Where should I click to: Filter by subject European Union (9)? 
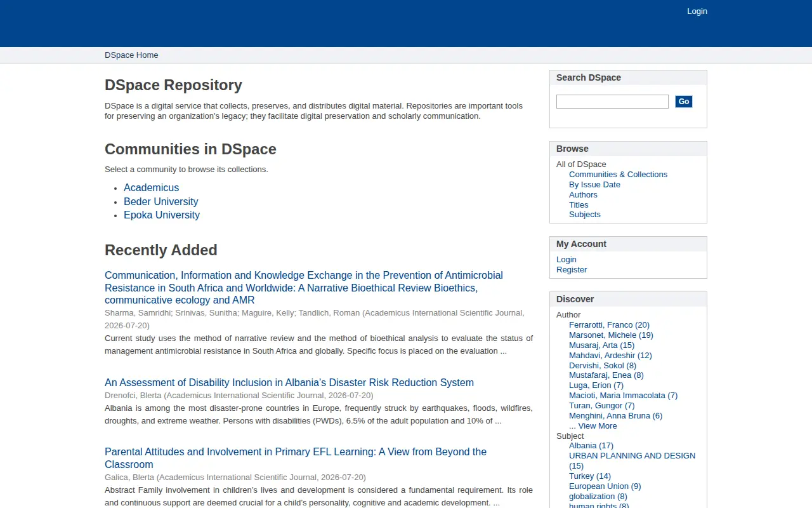click(605, 486)
